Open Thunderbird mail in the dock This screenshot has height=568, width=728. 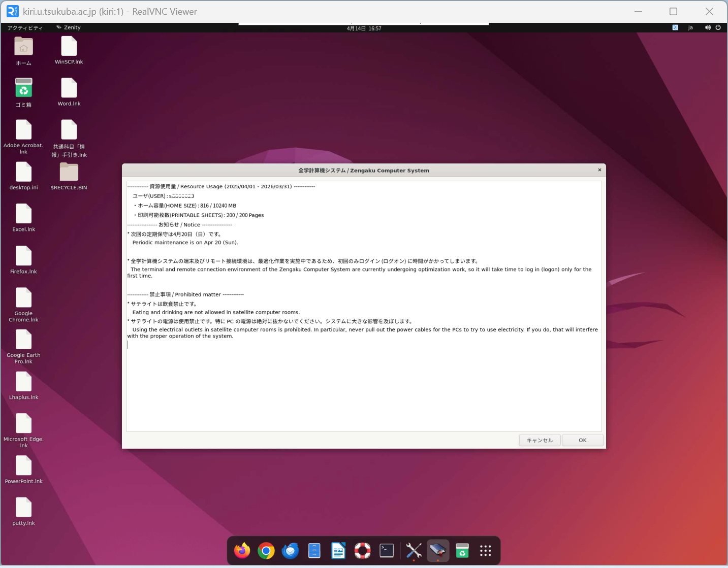290,551
